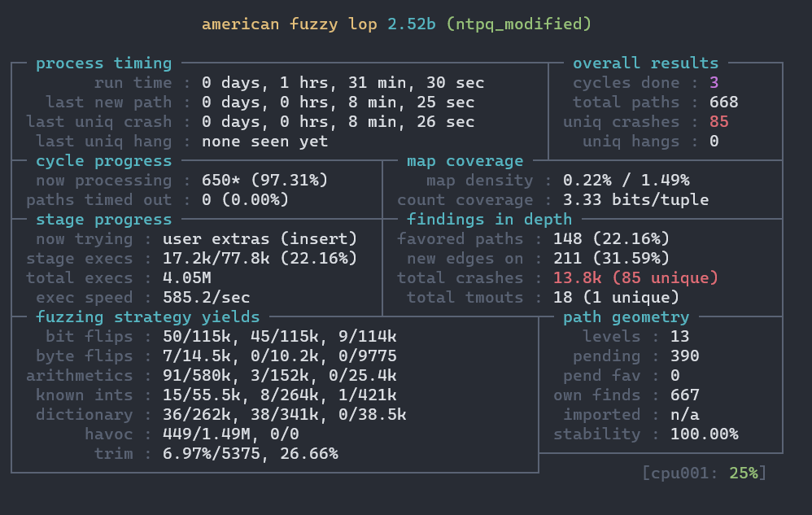Click the 'path geometry' section heading

click(626, 316)
